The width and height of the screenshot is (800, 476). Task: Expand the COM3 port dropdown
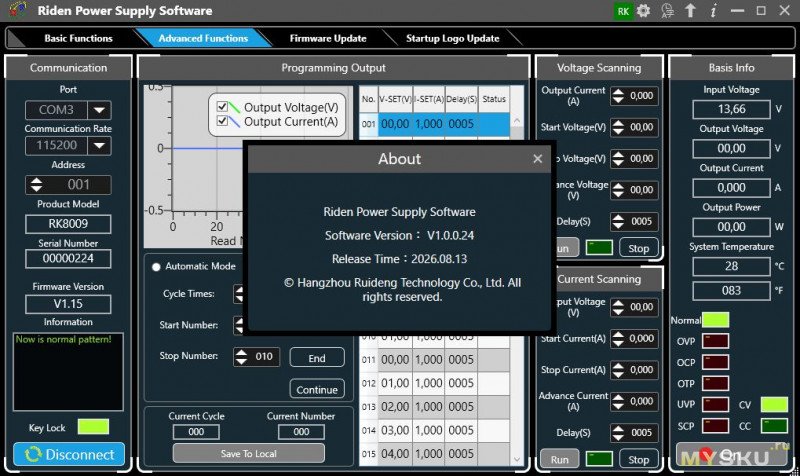coord(99,110)
